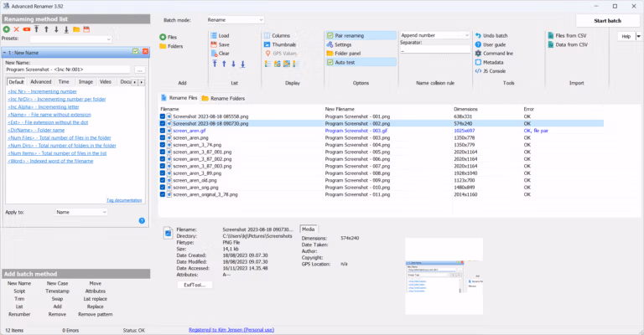Toggle Auto test option

click(x=361, y=62)
